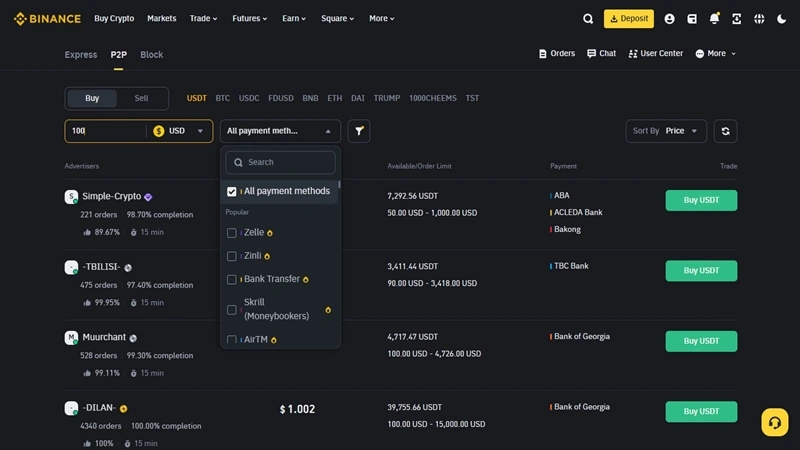This screenshot has height=450, width=800.
Task: Select the USDC coin tab
Action: pos(249,98)
